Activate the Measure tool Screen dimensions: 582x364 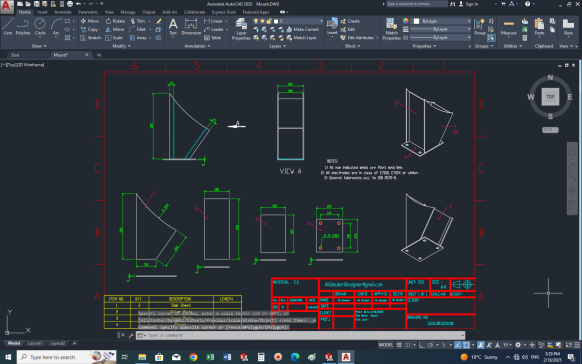[509, 26]
